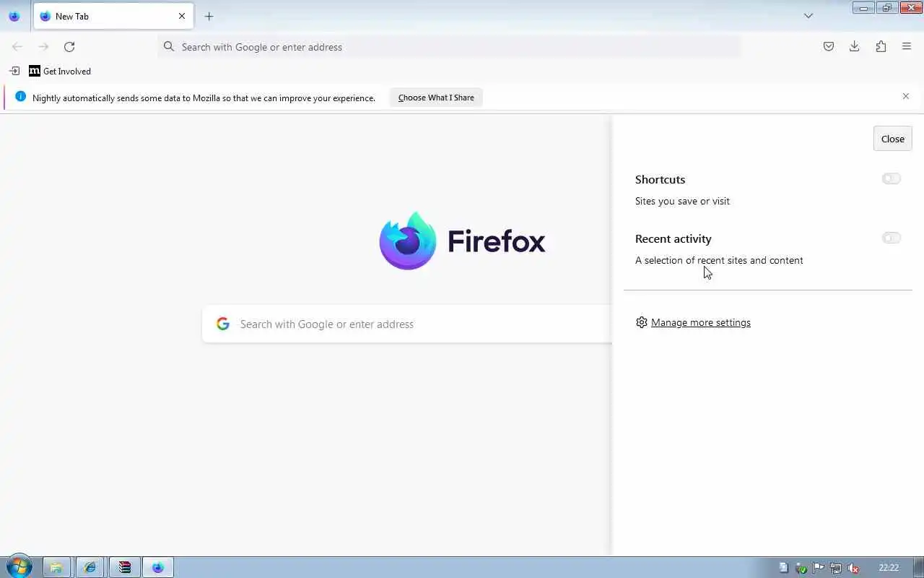Click the Shortcuts heading
This screenshot has height=578, width=924.
pyautogui.click(x=660, y=179)
